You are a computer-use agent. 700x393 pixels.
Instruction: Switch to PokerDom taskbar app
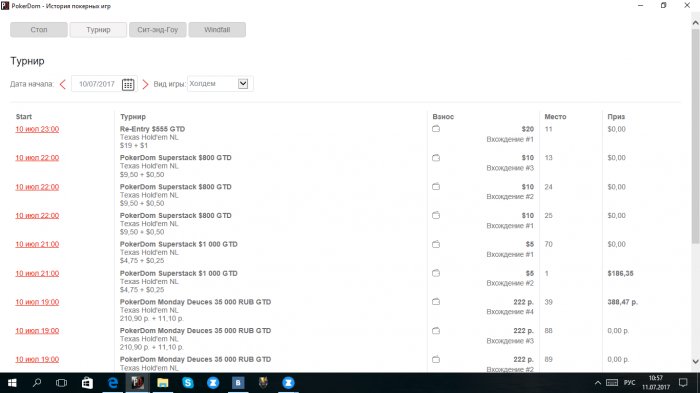137,383
